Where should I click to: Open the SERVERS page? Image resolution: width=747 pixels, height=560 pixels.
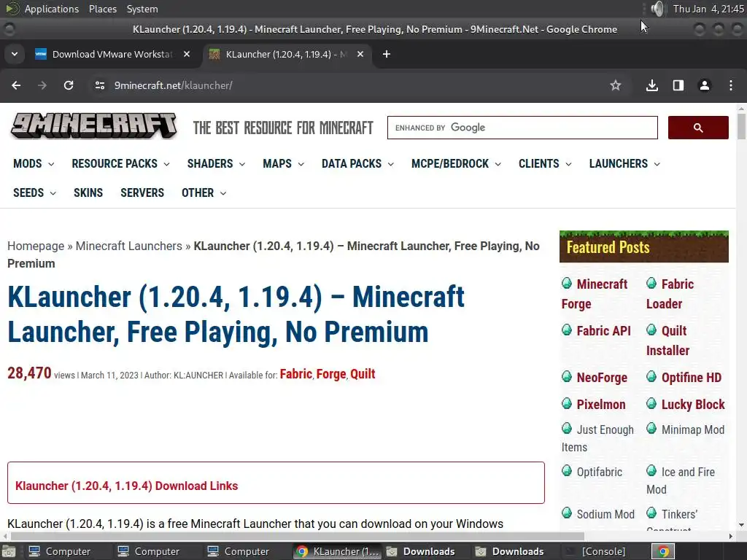click(142, 192)
